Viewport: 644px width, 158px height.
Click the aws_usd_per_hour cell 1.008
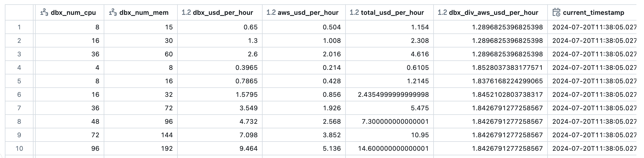[304, 40]
